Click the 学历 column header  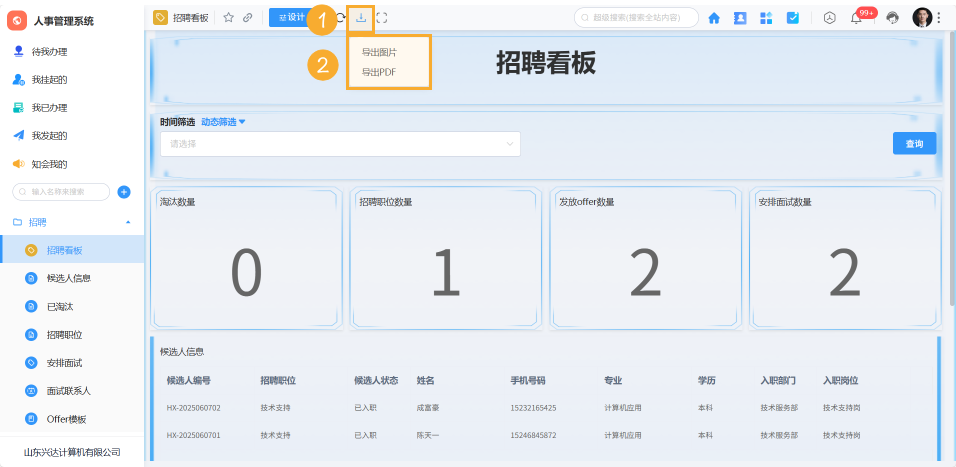(x=707, y=380)
